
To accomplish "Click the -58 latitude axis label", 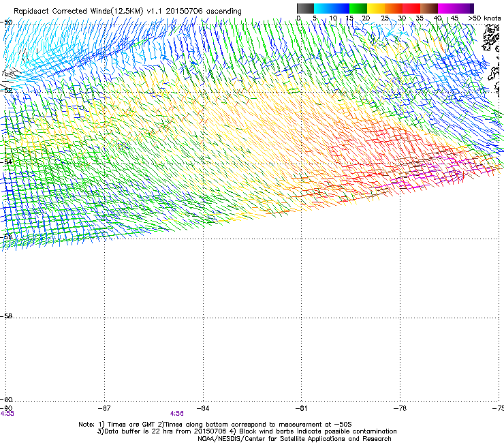I will [x=6, y=316].
